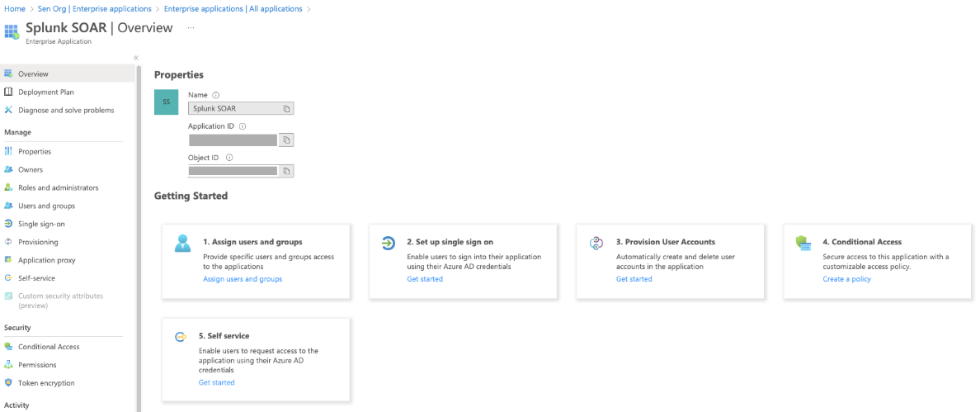Copy the Application ID to clipboard
This screenshot has width=980, height=412.
[x=286, y=140]
